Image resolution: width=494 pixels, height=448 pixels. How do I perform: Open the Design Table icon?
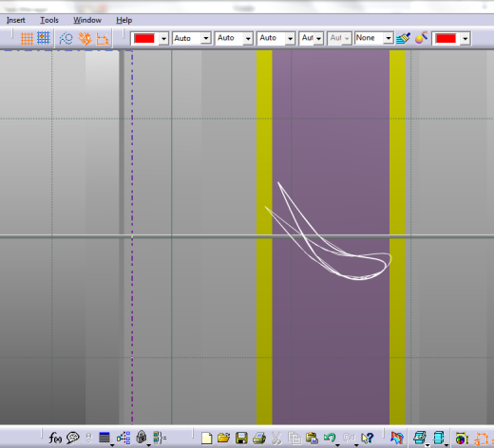pyautogui.click(x=104, y=438)
